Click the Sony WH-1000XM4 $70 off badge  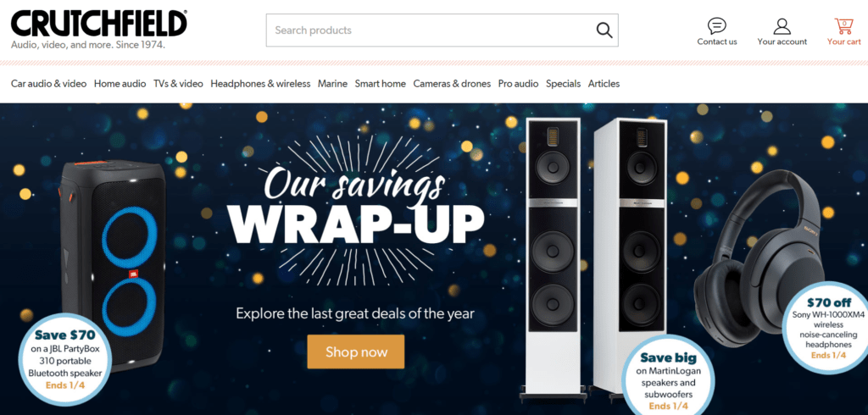pyautogui.click(x=828, y=328)
